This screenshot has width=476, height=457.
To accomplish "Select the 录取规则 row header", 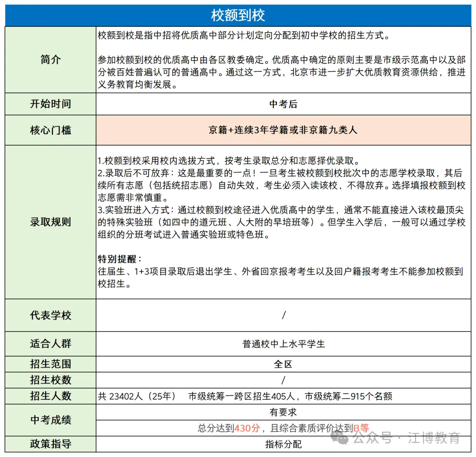I will 50,221.
